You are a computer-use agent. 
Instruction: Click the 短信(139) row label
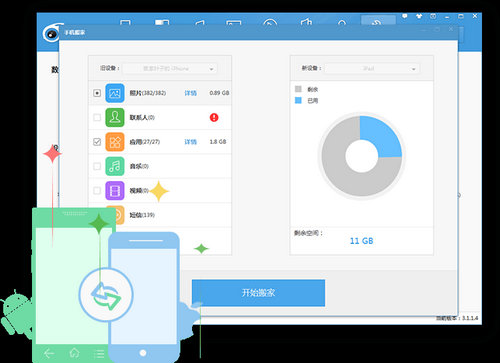pyautogui.click(x=142, y=215)
